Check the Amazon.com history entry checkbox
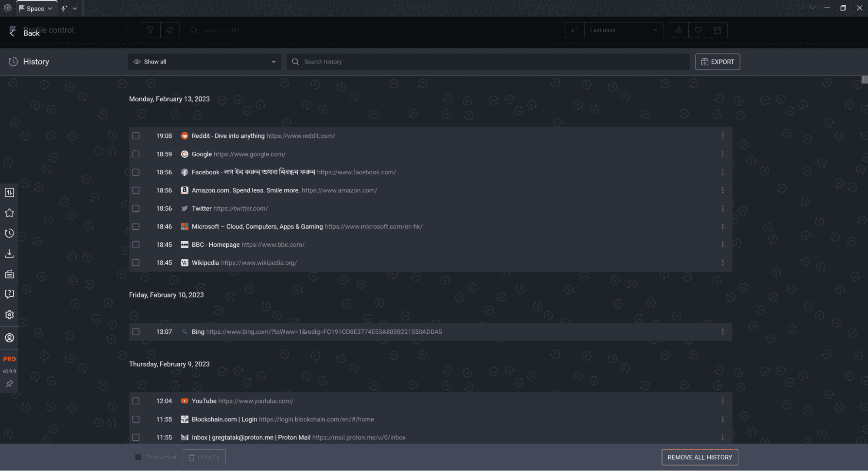 click(x=136, y=190)
